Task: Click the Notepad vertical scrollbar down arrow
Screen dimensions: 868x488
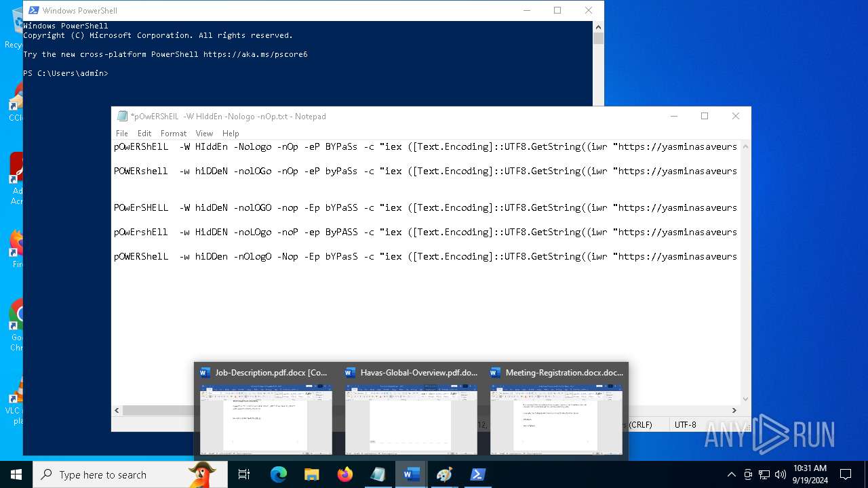Action: (745, 399)
